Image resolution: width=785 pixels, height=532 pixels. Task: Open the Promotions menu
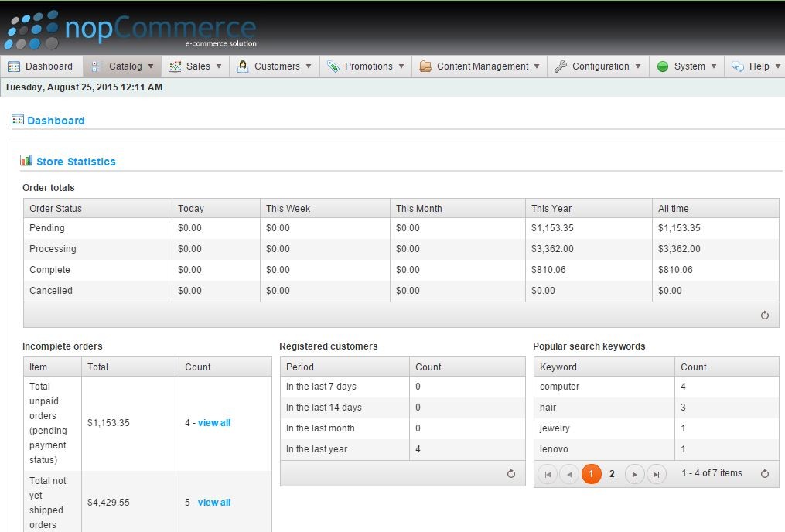click(x=367, y=66)
